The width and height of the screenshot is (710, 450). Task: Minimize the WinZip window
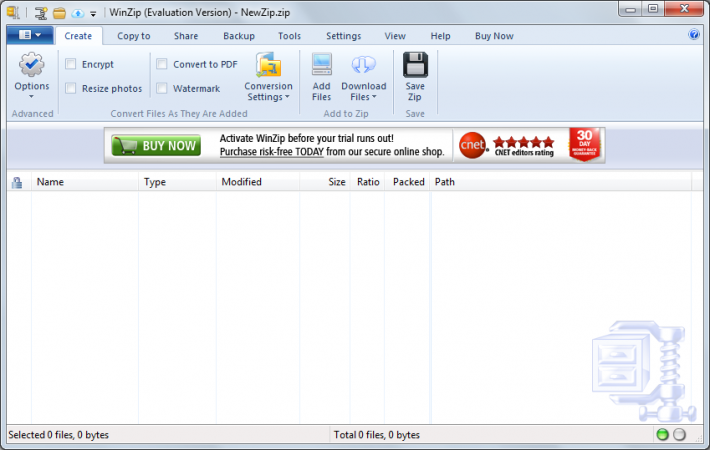click(x=630, y=9)
